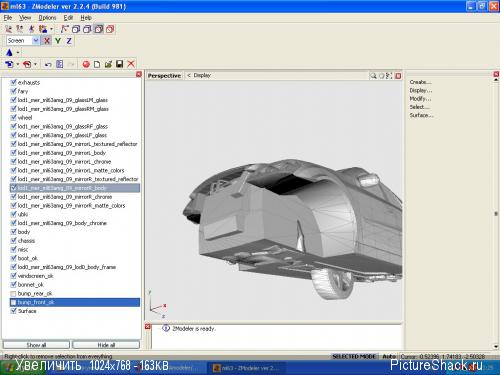Select the Objects level tool icon
This screenshot has height=375, width=500.
(x=43, y=29)
